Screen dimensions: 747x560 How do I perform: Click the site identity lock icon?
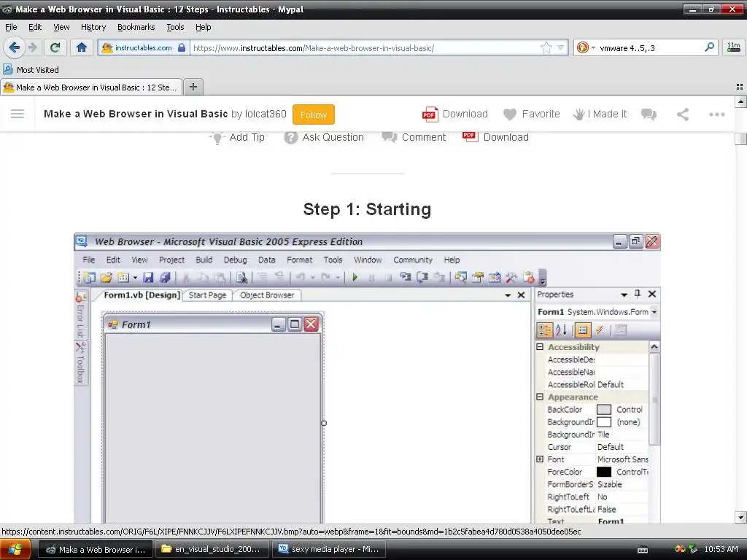[182, 47]
